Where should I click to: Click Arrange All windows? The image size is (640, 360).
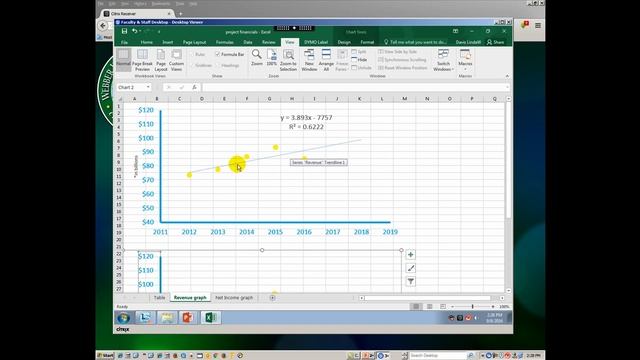(326, 60)
